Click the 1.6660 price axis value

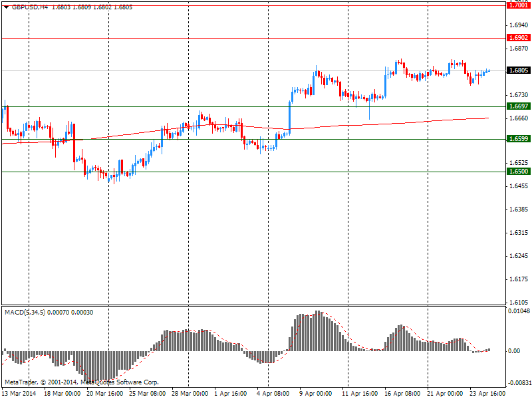(519, 118)
